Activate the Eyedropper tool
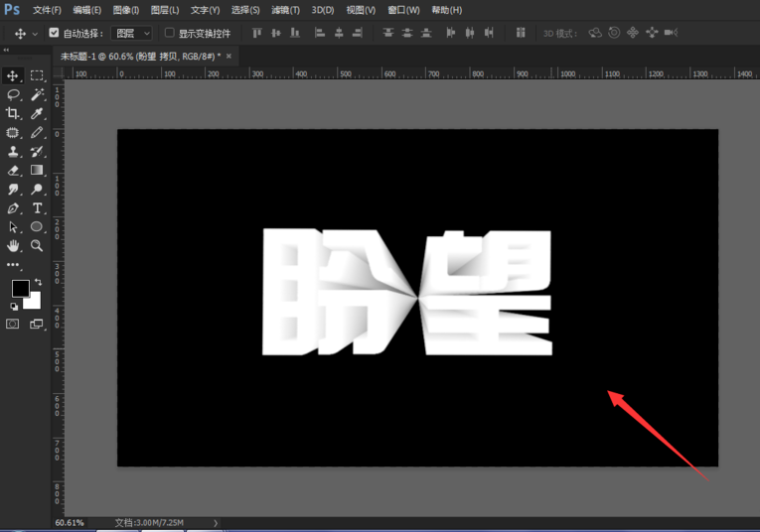Image resolution: width=760 pixels, height=532 pixels. tap(38, 113)
